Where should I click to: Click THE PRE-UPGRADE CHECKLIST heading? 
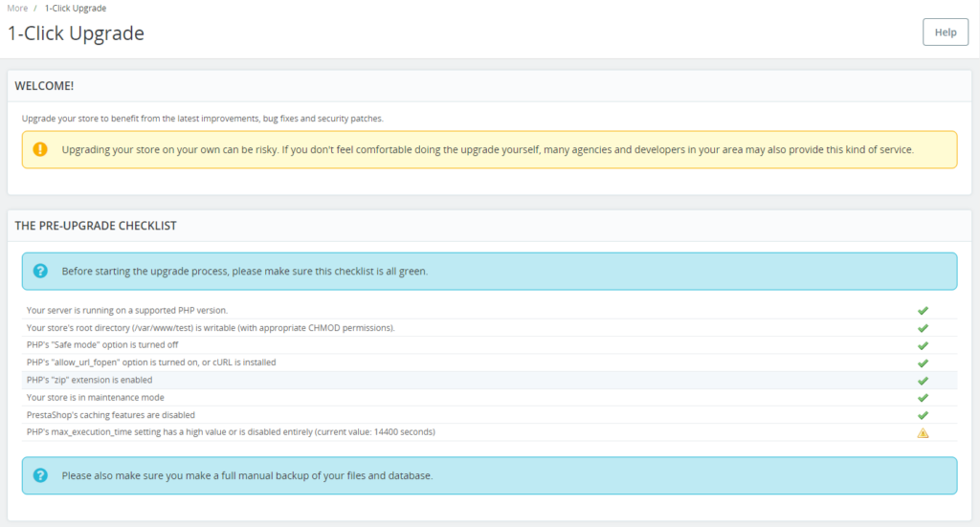click(x=96, y=226)
